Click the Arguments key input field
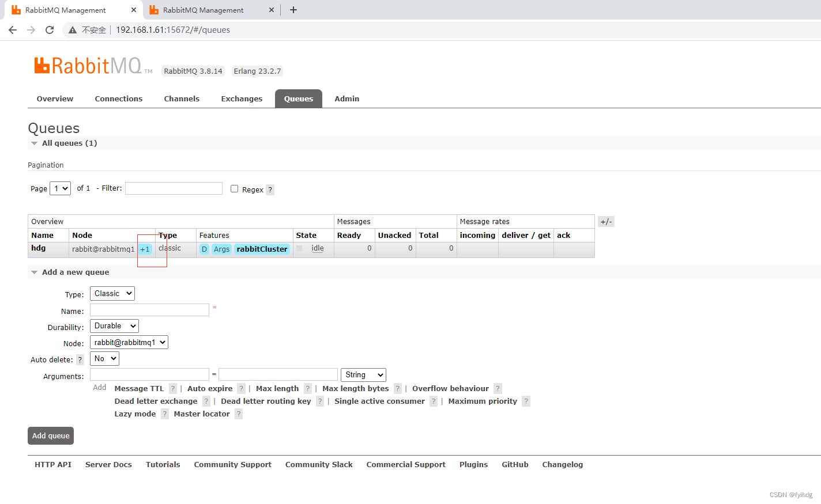Viewport: 821px width, 504px height. (149, 375)
